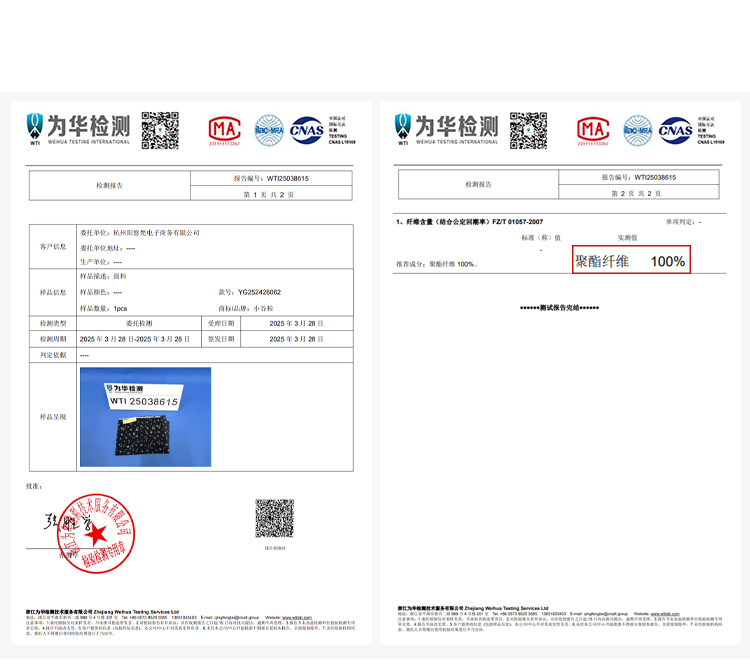Click the 受理日期 label cell
The image size is (750, 664).
click(221, 323)
